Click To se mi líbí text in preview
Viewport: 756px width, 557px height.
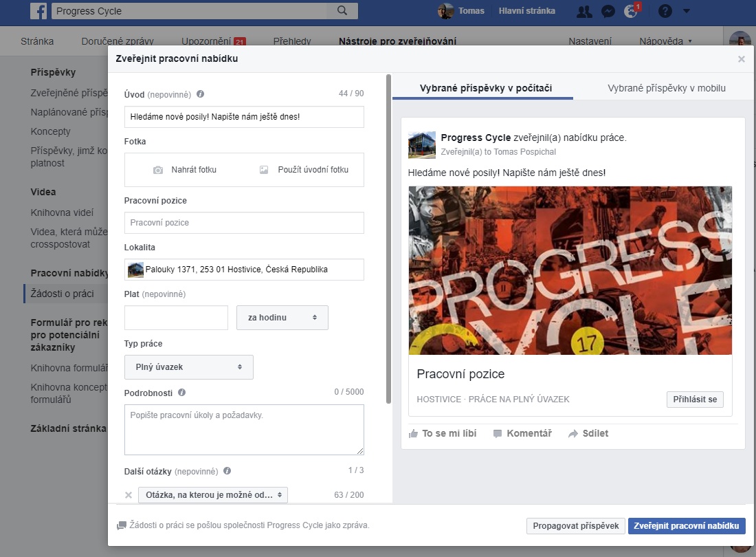tap(449, 433)
